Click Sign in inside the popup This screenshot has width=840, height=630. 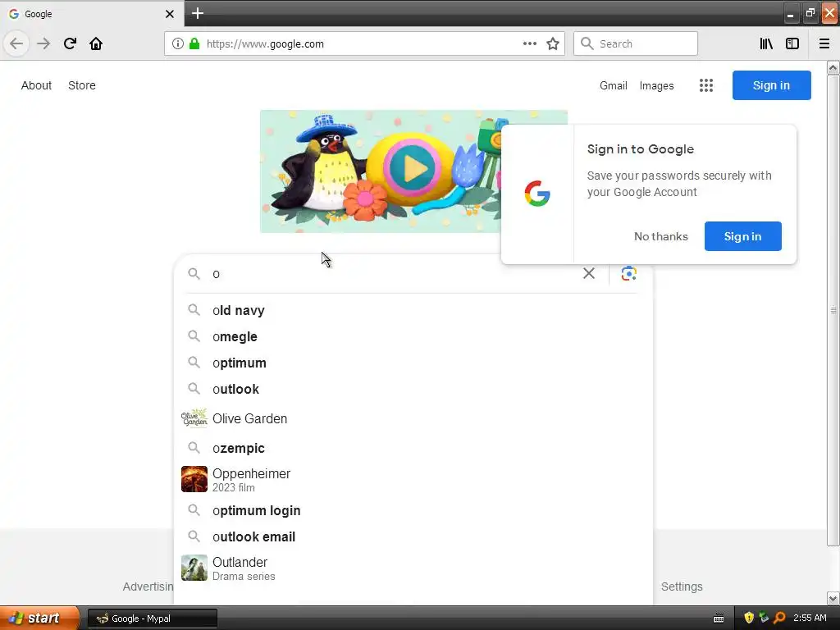click(743, 236)
